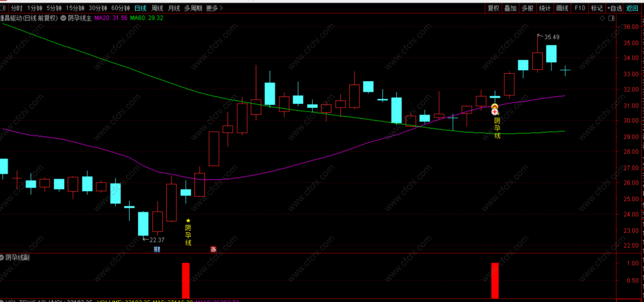
Task: Click the yellow star 阴孕线 signal
Action: (188, 232)
